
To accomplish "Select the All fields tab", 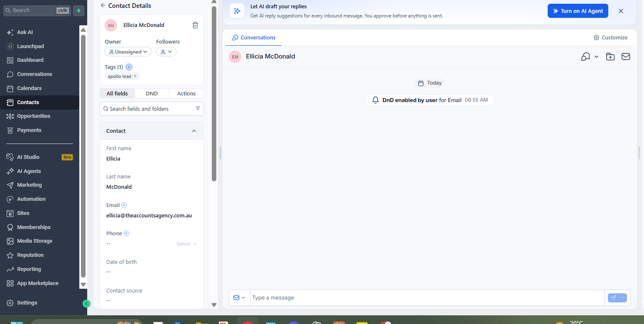I will click(117, 93).
